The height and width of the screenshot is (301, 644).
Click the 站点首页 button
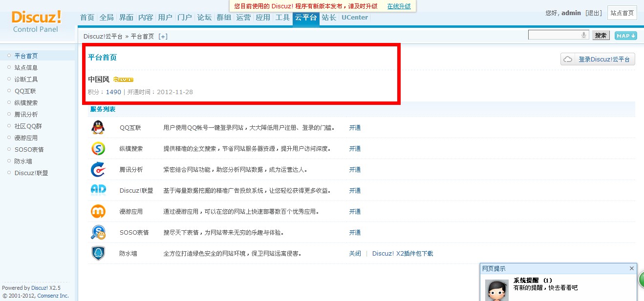[x=622, y=13]
